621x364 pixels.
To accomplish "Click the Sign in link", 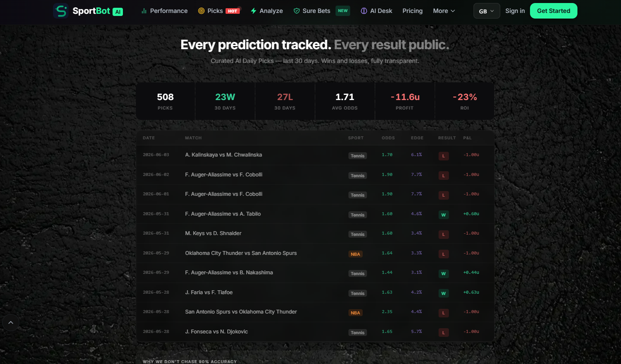I will (515, 11).
